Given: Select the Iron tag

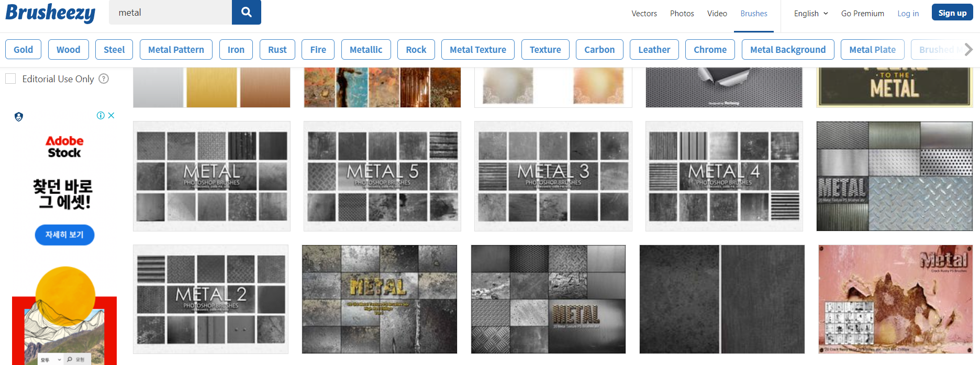Looking at the screenshot, I should (x=236, y=50).
